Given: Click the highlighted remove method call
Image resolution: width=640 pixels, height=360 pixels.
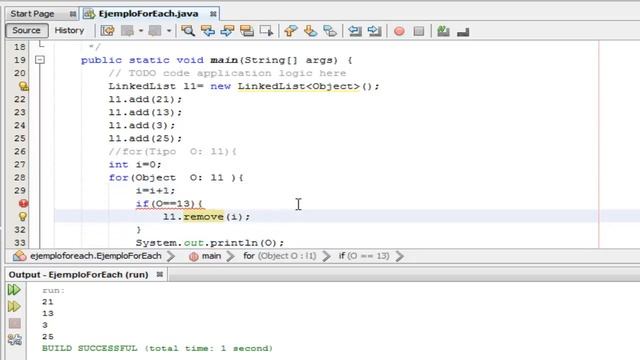Looking at the screenshot, I should point(203,216).
